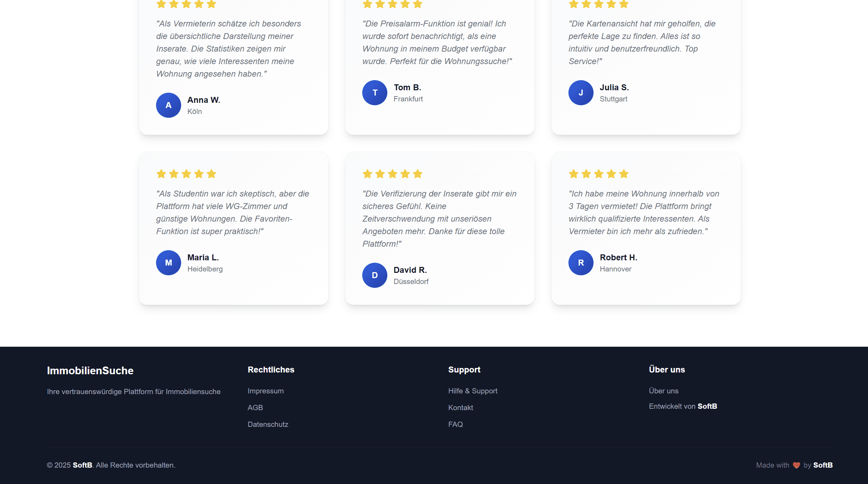Click Tom B.'s round avatar
868x484 pixels.
(375, 93)
